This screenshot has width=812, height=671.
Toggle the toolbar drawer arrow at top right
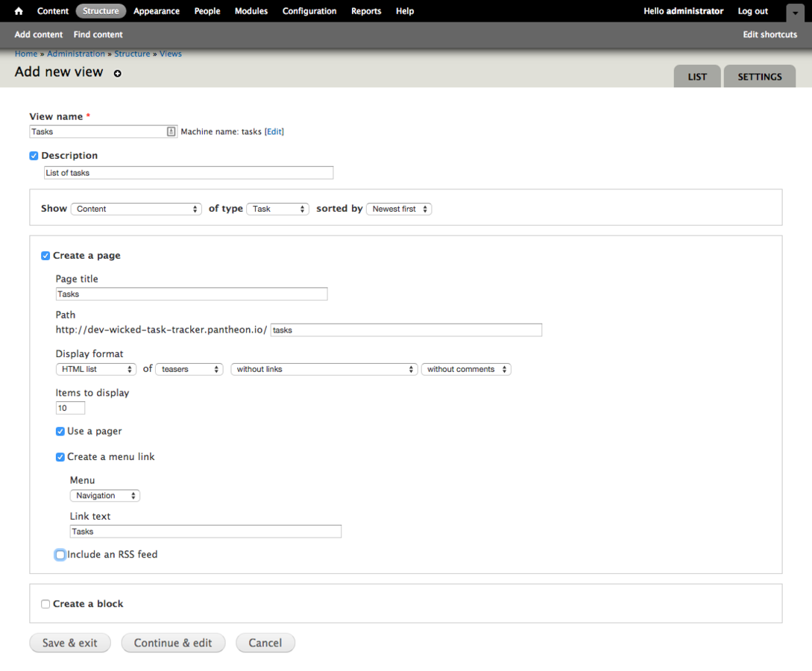click(795, 13)
